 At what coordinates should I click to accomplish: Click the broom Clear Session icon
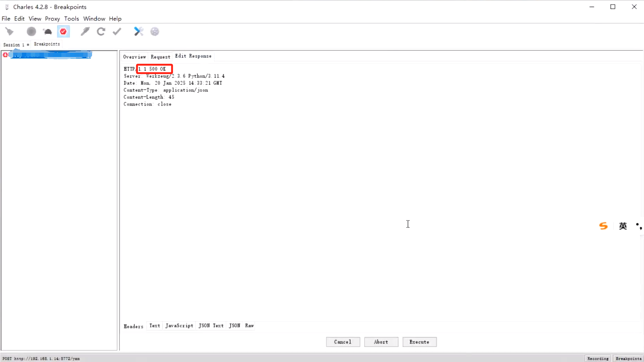pyautogui.click(x=9, y=31)
